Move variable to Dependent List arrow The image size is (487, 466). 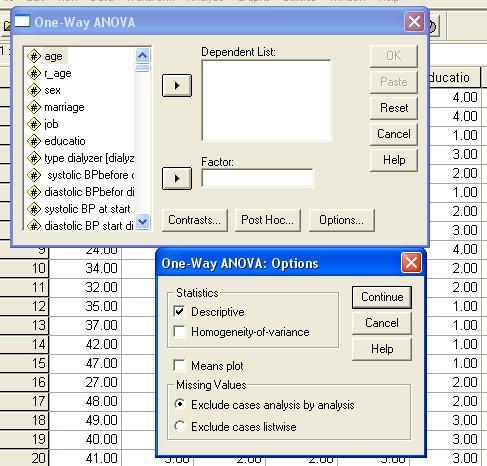click(177, 86)
